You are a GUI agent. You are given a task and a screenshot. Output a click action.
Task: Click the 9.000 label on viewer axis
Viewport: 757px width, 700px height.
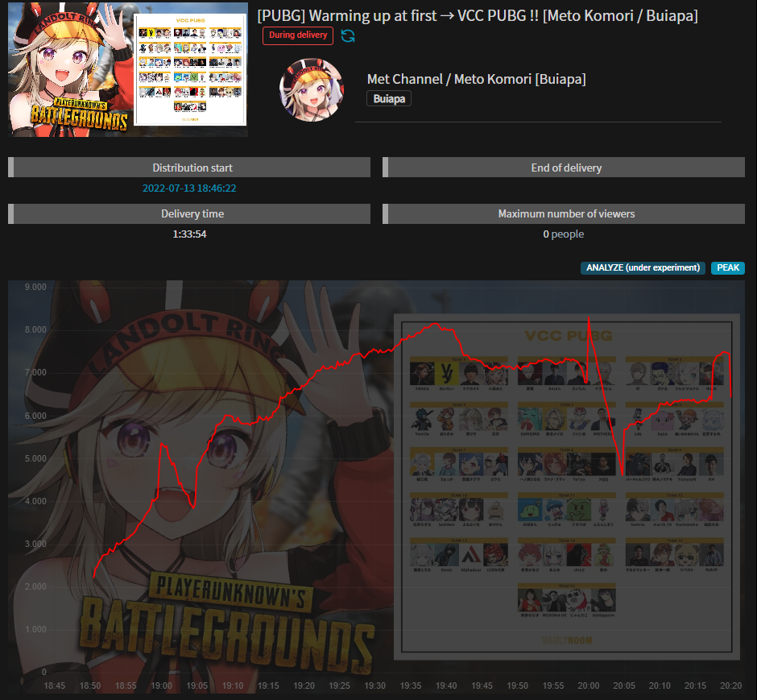click(35, 288)
